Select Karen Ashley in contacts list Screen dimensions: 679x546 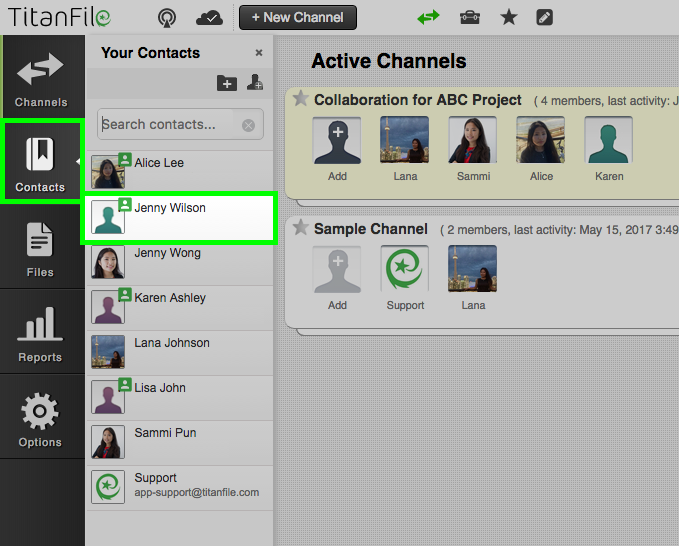pyautogui.click(x=180, y=308)
